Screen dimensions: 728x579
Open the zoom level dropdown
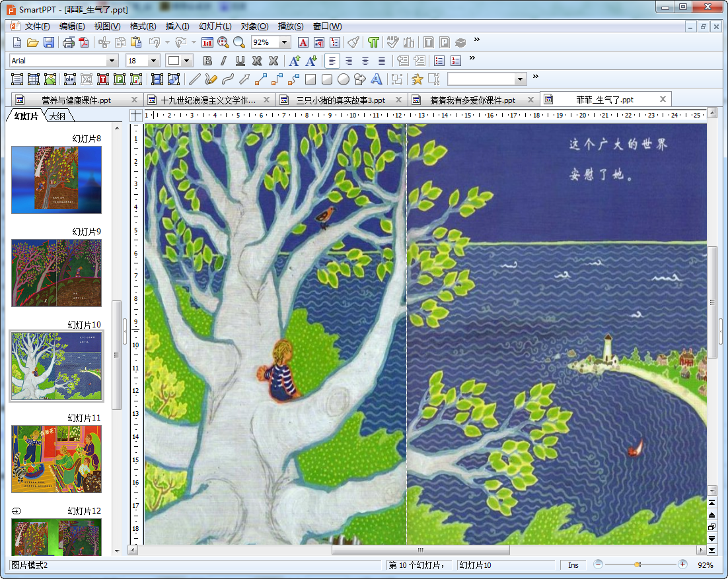[x=285, y=43]
